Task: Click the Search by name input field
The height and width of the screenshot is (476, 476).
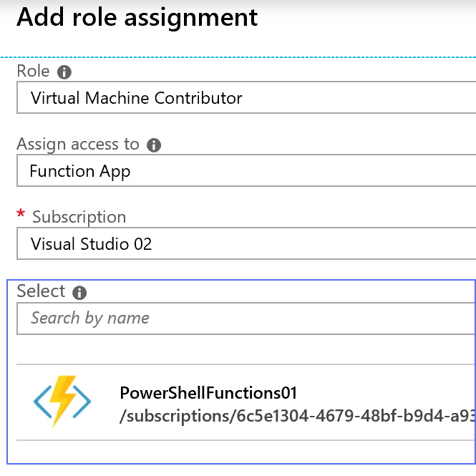Action: point(246,318)
